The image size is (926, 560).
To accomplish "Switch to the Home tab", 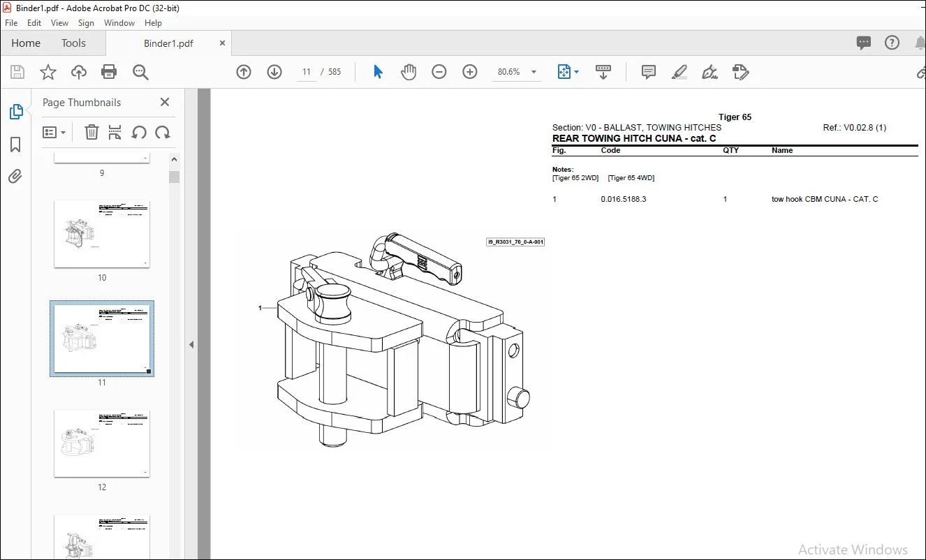I will click(26, 43).
